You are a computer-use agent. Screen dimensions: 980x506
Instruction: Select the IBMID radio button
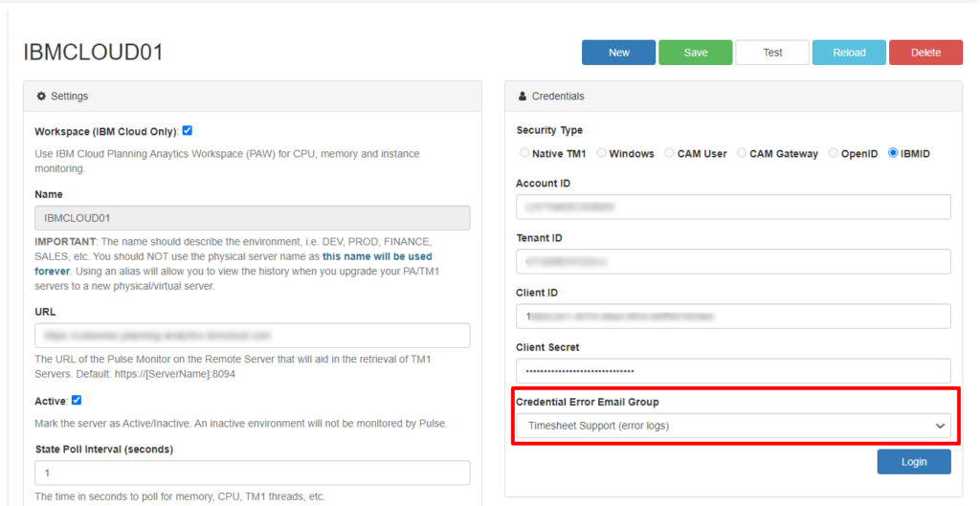tap(894, 153)
